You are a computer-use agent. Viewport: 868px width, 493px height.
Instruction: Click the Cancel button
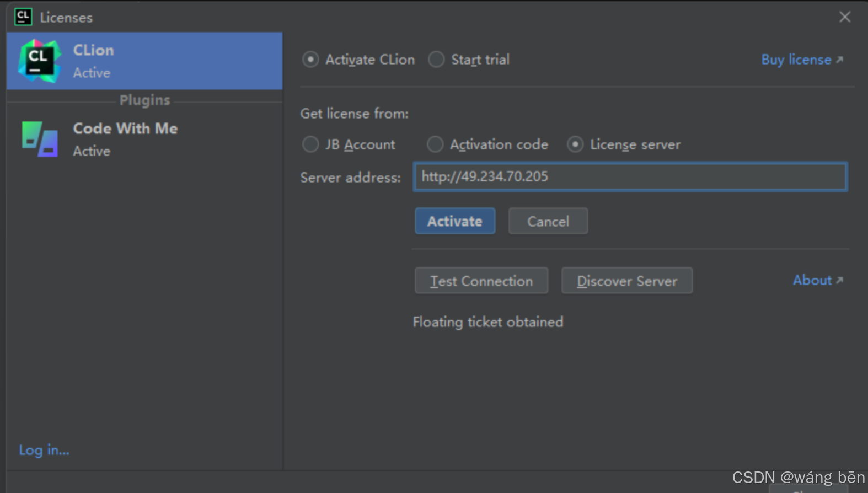tap(548, 221)
